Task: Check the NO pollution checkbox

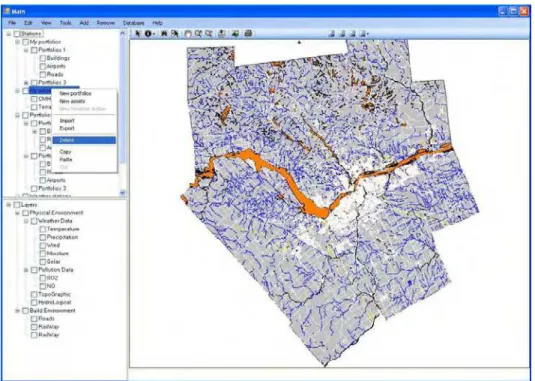Action: 43,286
